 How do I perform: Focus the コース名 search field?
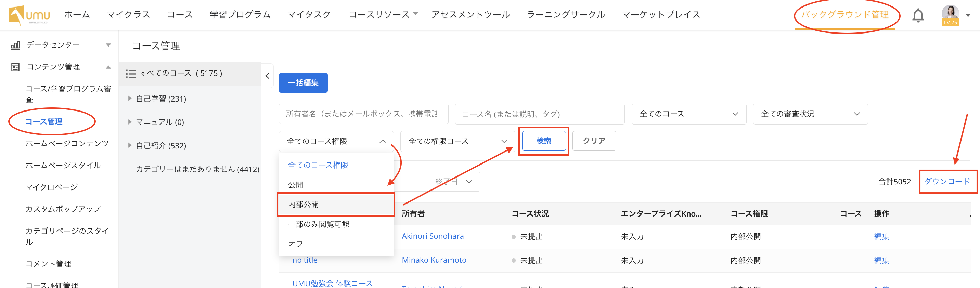[x=539, y=114]
